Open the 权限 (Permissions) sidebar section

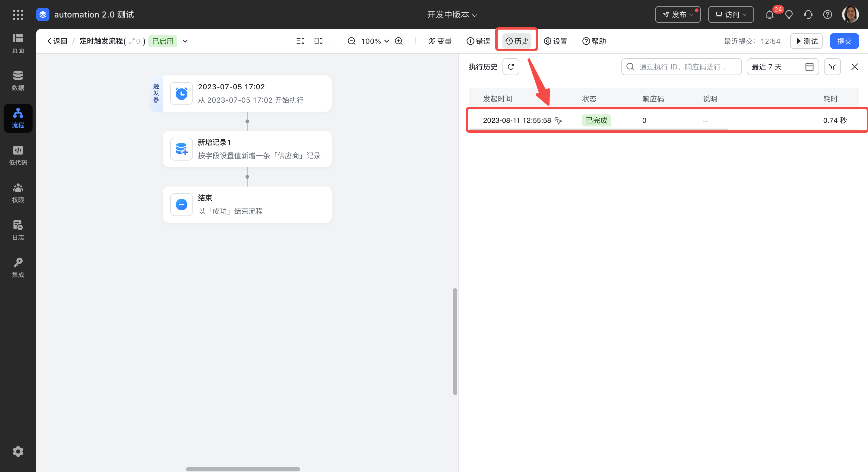[x=18, y=193]
